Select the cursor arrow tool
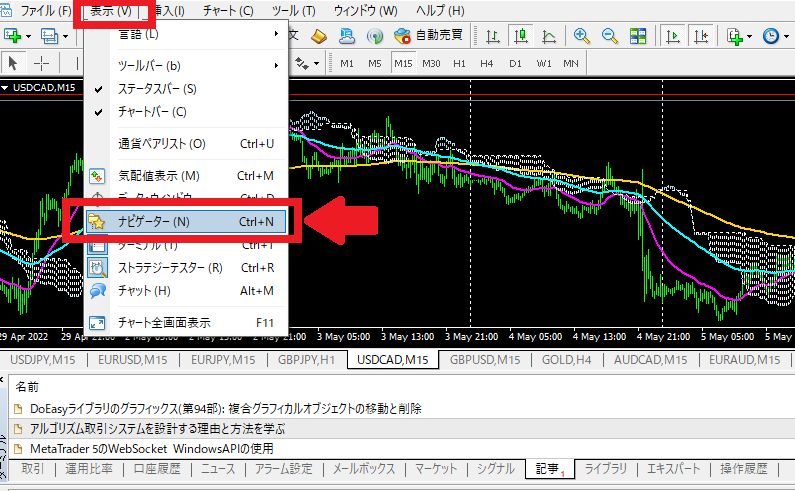 [13, 63]
